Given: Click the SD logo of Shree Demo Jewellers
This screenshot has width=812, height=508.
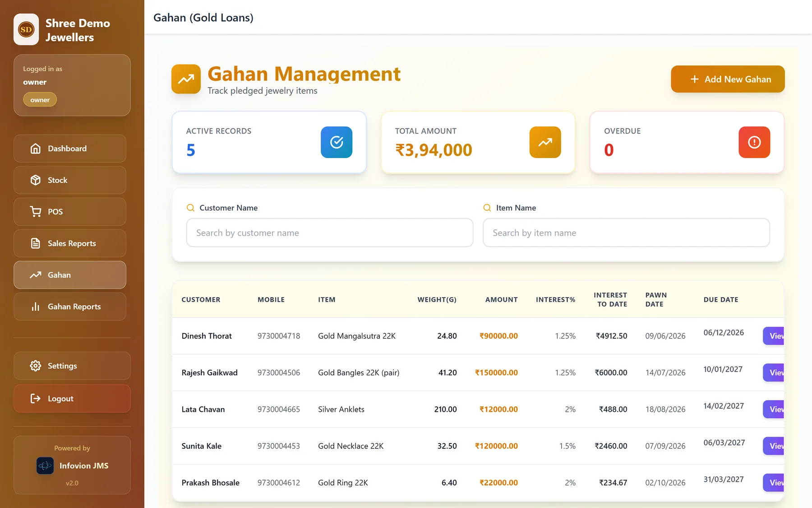Looking at the screenshot, I should [x=26, y=29].
